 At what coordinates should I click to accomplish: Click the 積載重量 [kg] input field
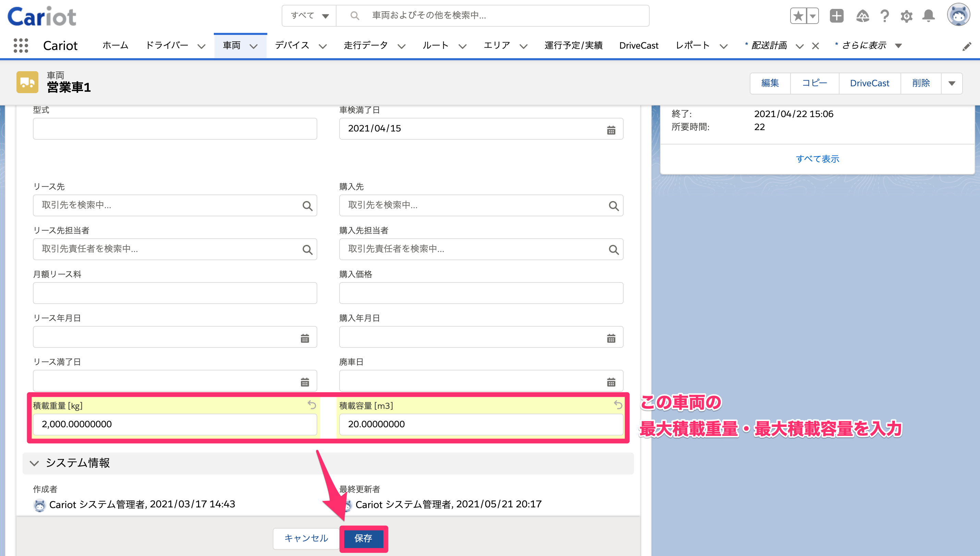pos(175,424)
